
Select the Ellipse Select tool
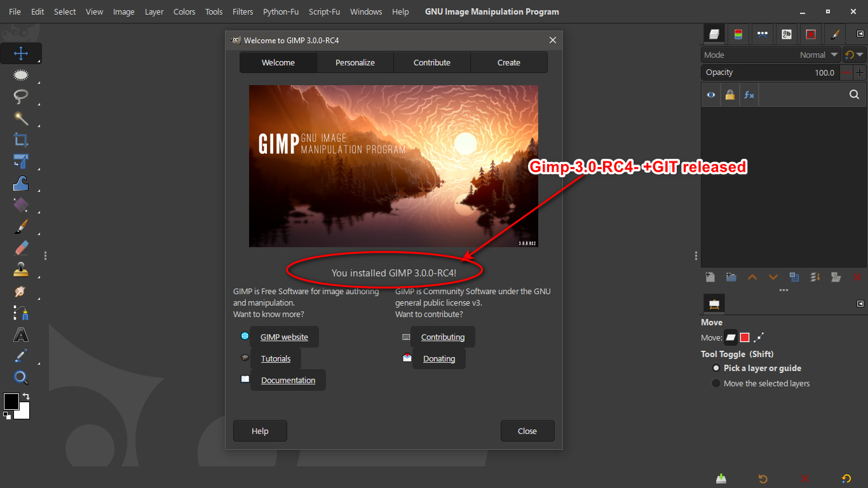click(21, 75)
